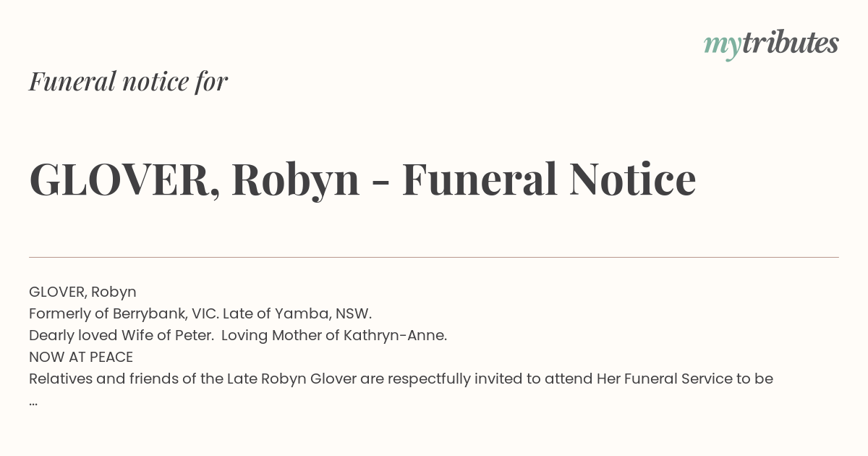Click the mytributes logo
This screenshot has width=868, height=456.
(x=771, y=44)
